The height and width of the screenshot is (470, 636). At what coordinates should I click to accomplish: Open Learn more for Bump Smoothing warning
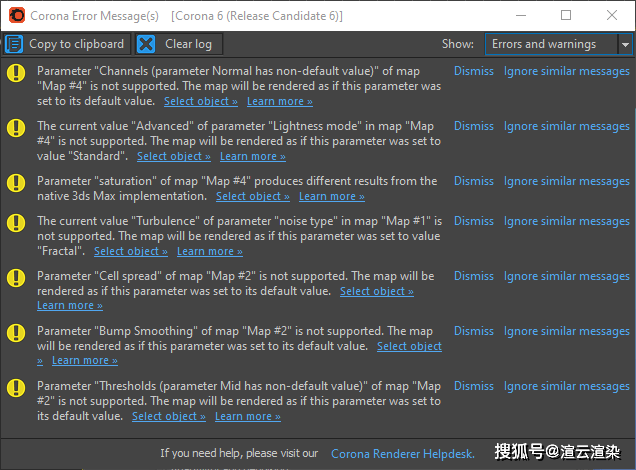click(x=85, y=361)
